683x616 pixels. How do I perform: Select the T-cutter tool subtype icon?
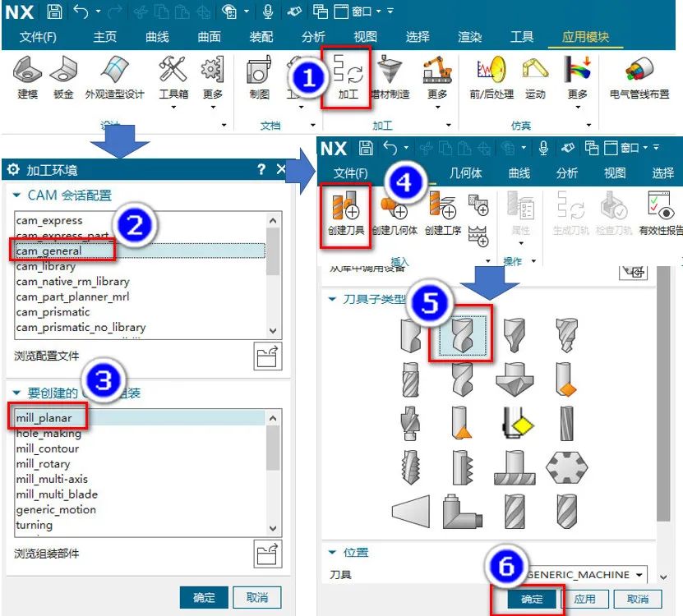(515, 467)
